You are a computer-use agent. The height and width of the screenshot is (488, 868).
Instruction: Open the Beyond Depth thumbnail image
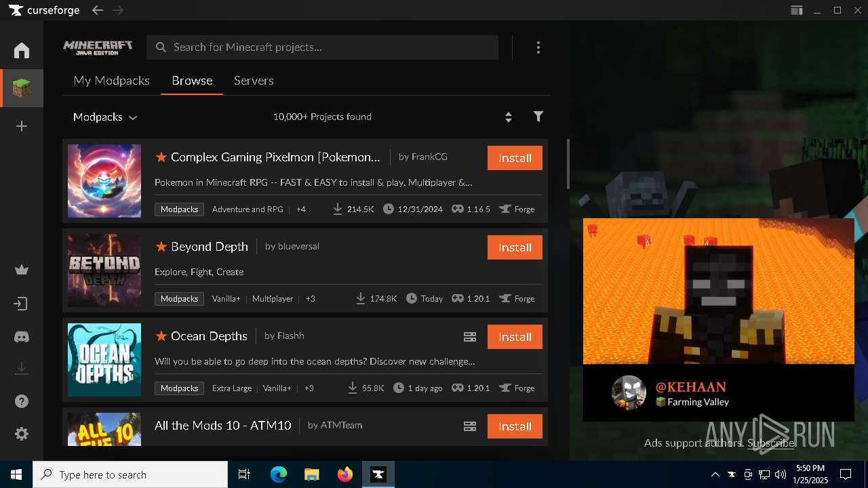104,270
